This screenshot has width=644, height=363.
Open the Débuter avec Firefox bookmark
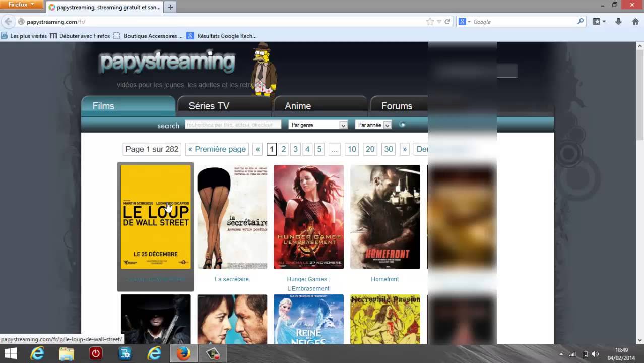(80, 36)
